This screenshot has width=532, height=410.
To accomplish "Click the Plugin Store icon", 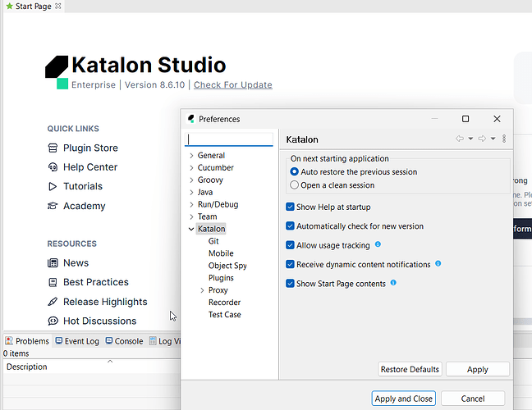I will point(53,148).
